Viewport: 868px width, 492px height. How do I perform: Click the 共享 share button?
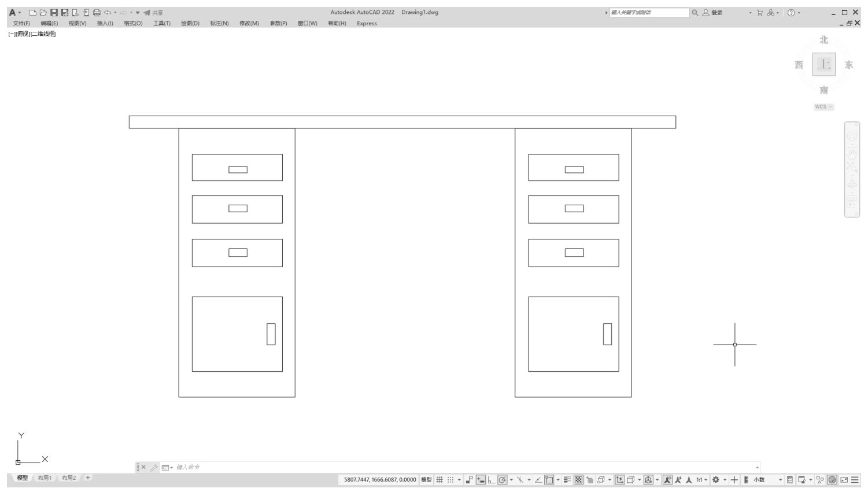pos(154,13)
